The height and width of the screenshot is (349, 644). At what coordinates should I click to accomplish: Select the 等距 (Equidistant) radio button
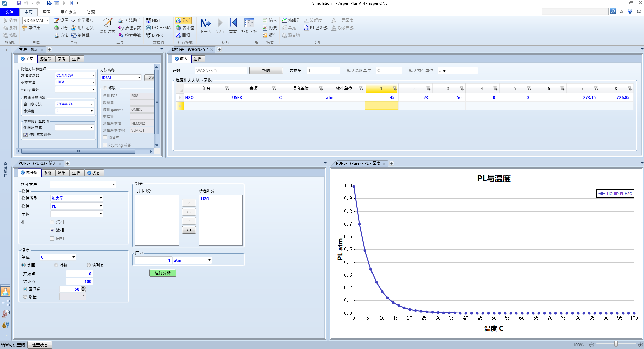pos(23,265)
